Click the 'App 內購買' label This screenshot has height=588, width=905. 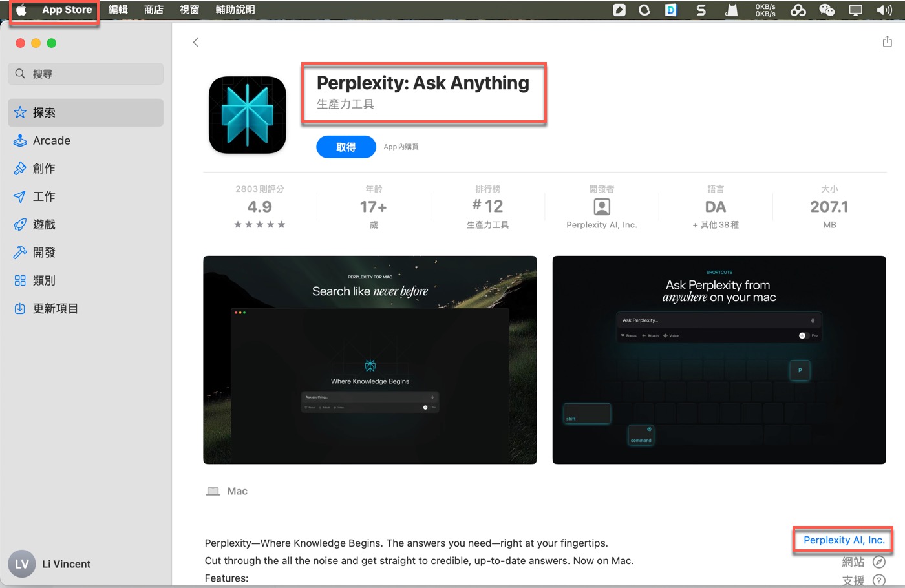[401, 147]
